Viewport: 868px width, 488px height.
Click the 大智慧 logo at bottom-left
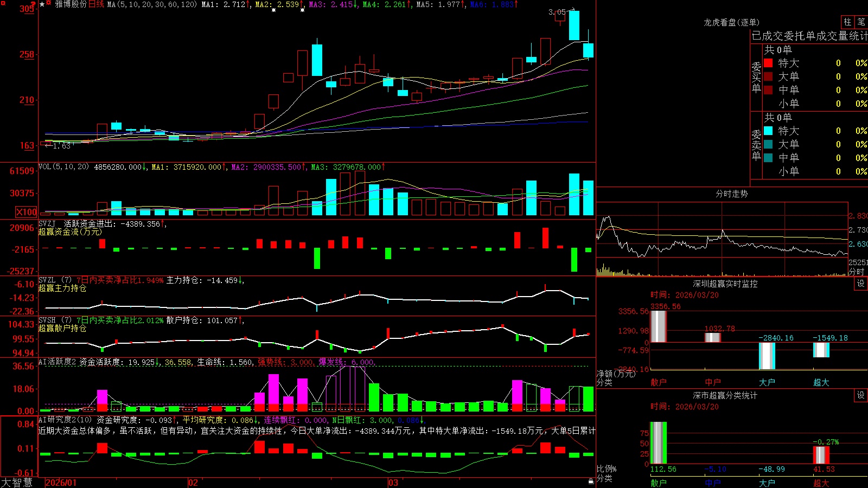[x=17, y=483]
